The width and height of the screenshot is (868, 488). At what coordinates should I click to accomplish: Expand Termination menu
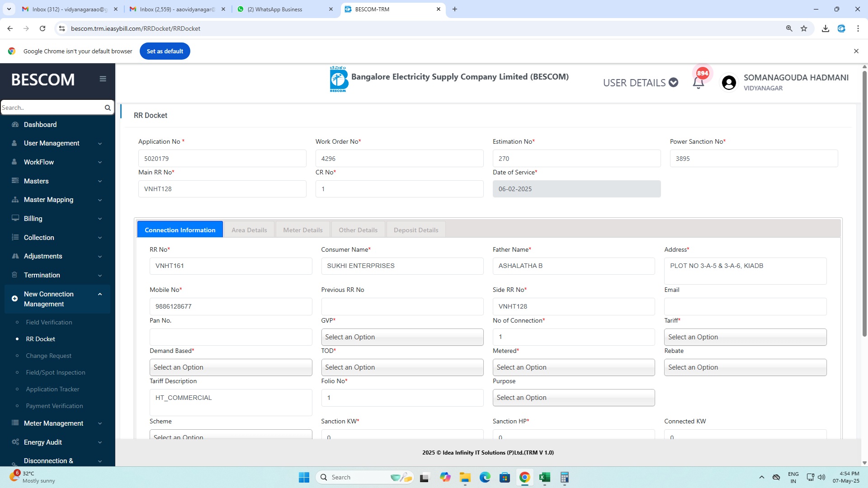coord(57,275)
